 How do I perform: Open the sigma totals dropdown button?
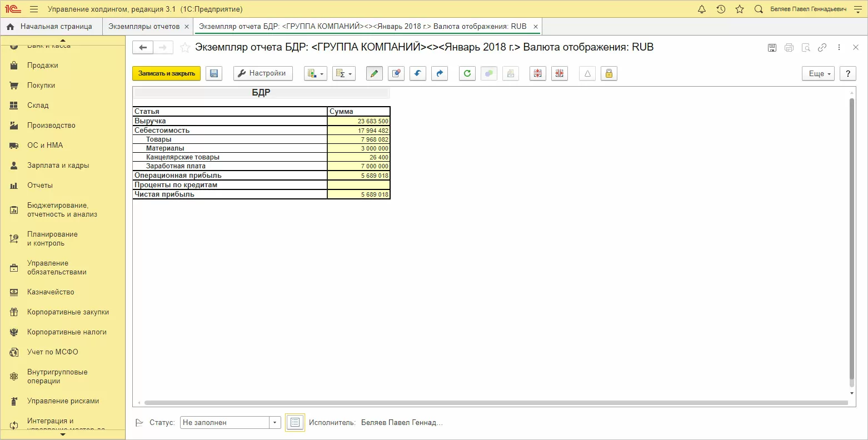pyautogui.click(x=344, y=73)
